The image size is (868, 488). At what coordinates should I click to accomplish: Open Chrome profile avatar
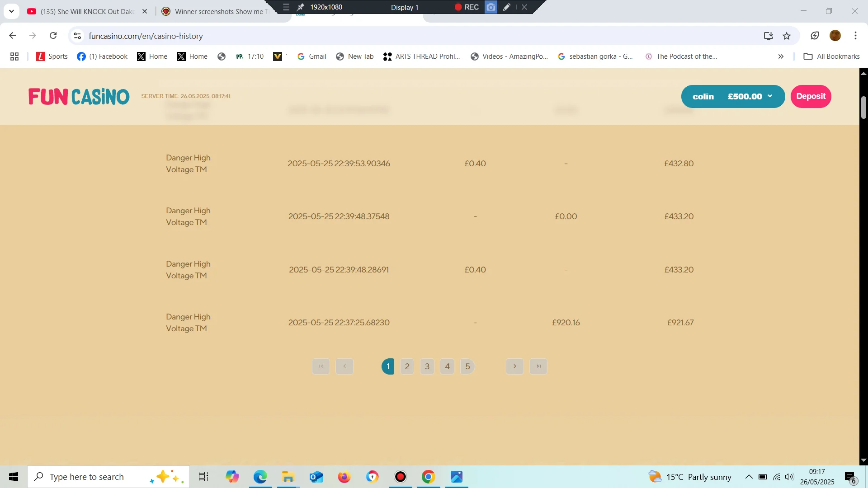pos(835,36)
